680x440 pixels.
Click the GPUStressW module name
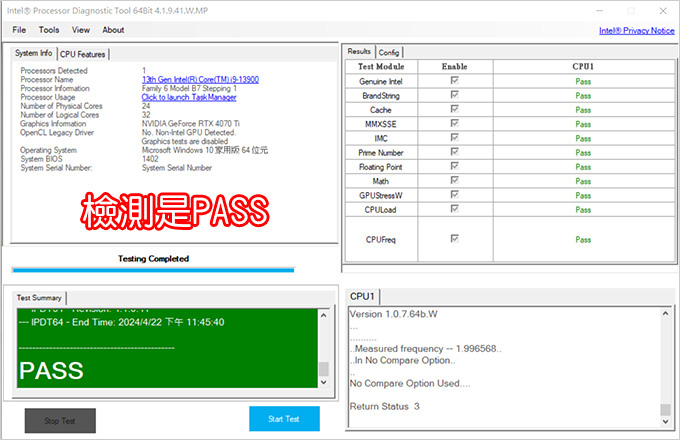381,196
